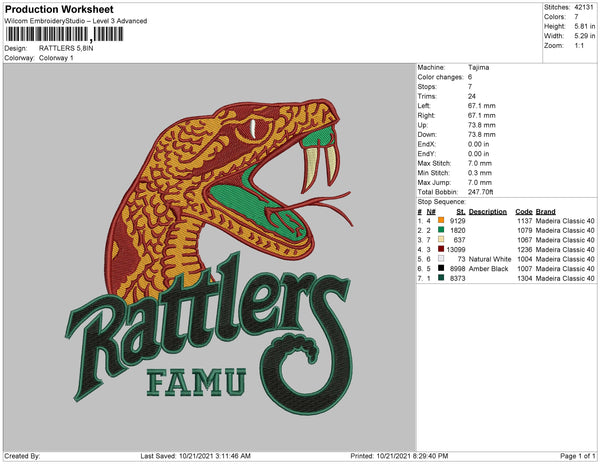
Task: Click the barcode below the worksheet title
Action: click(x=64, y=34)
